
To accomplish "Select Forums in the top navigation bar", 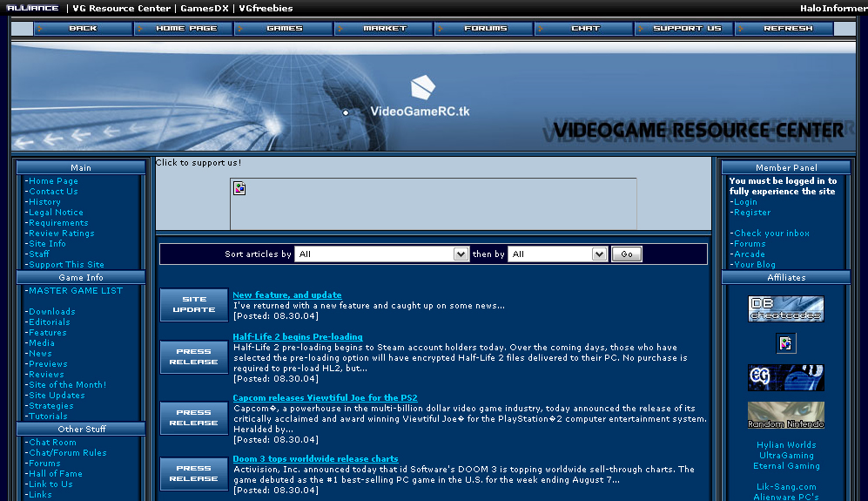I will pos(485,29).
